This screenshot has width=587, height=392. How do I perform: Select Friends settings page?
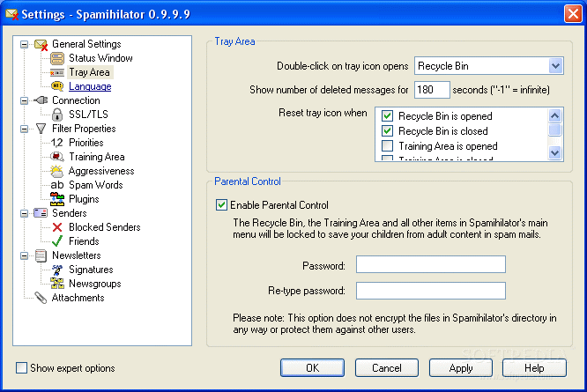[x=84, y=241]
